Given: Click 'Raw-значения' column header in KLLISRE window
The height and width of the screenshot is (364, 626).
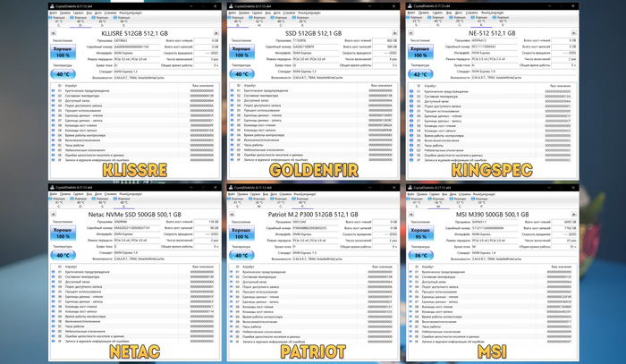Looking at the screenshot, I should pos(203,86).
